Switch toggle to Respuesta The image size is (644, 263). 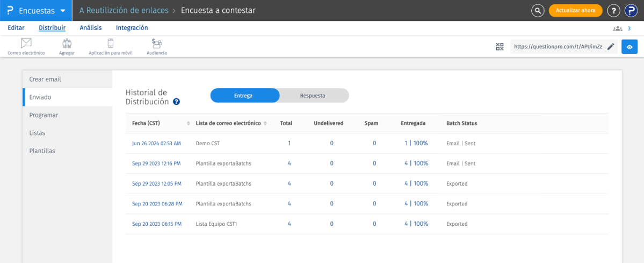click(313, 96)
